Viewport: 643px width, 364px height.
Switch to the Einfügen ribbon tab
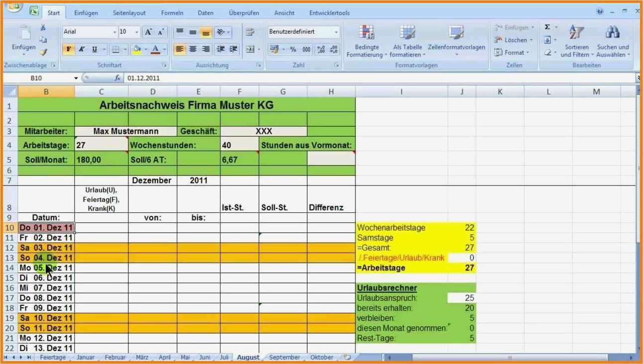86,13
